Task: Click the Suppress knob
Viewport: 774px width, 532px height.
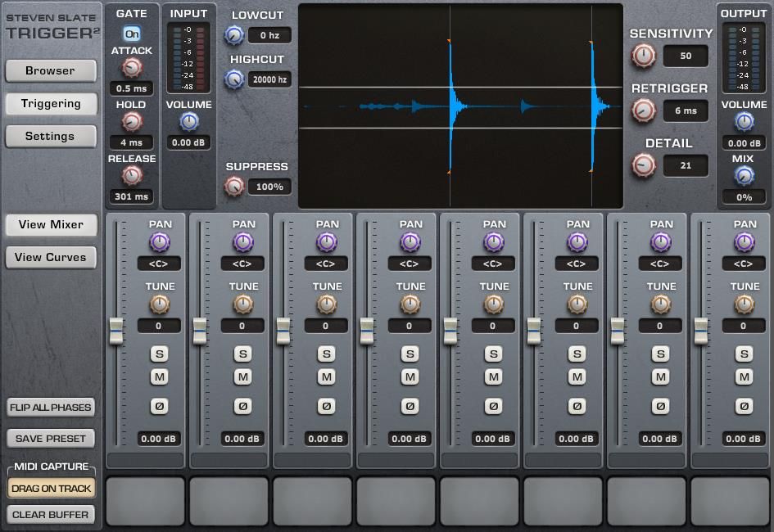Action: click(x=234, y=186)
